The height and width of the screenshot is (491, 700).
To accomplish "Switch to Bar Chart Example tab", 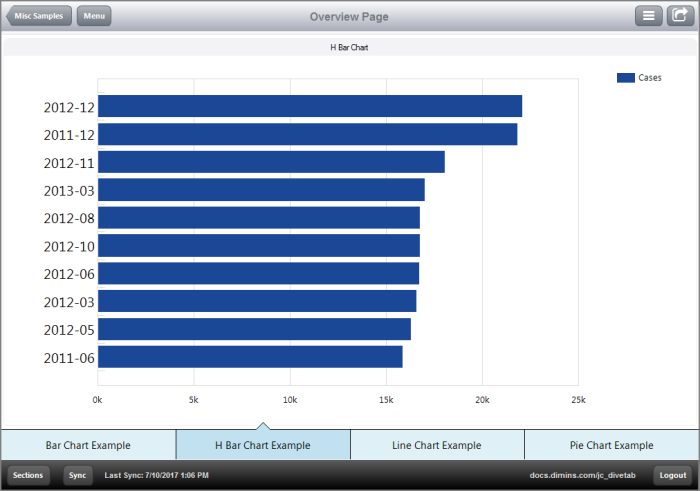I will click(x=88, y=445).
